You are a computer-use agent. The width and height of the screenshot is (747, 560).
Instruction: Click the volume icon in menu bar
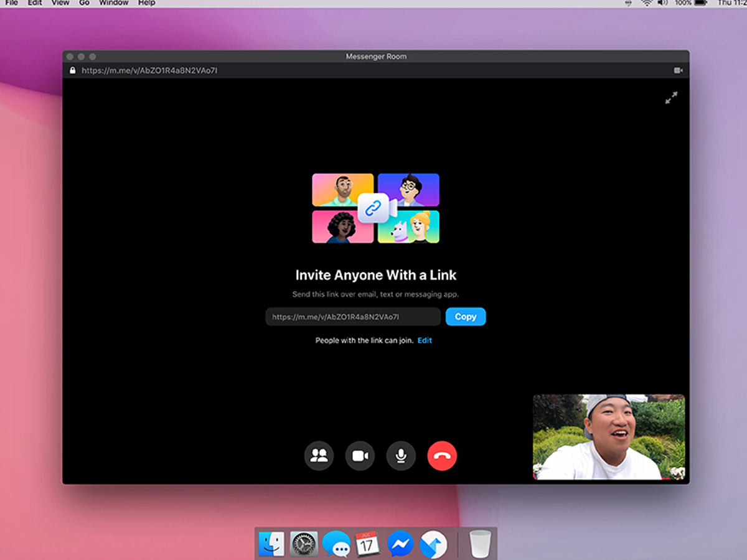coord(662,3)
